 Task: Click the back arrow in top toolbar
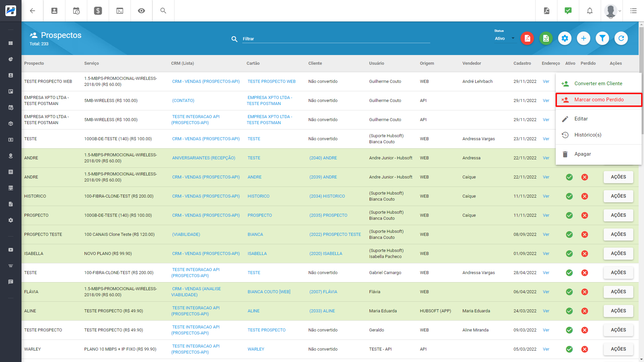coord(33,11)
